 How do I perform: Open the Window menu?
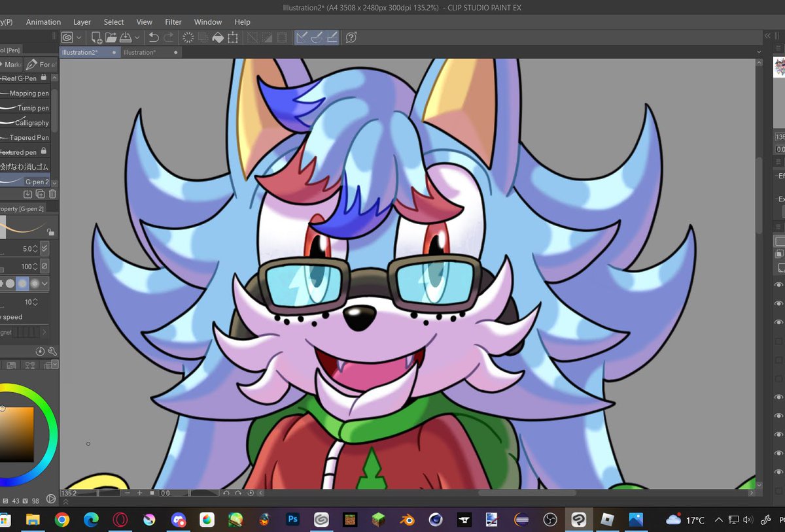pos(208,22)
